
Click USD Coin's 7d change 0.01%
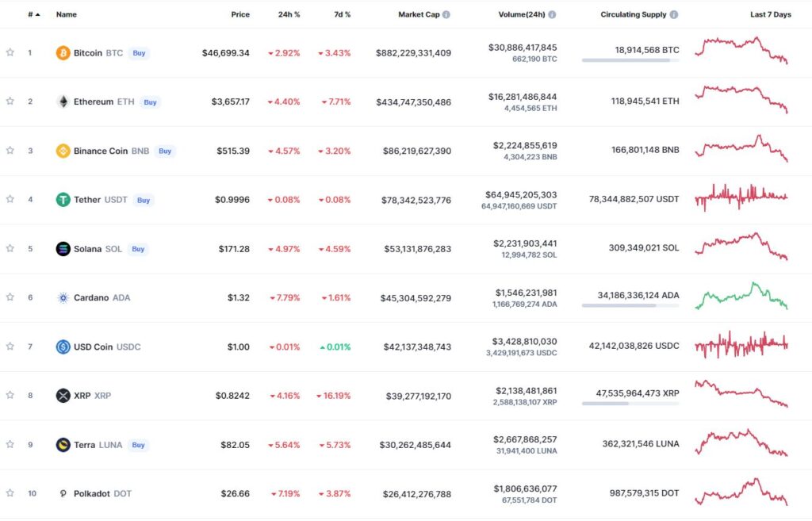coord(335,347)
